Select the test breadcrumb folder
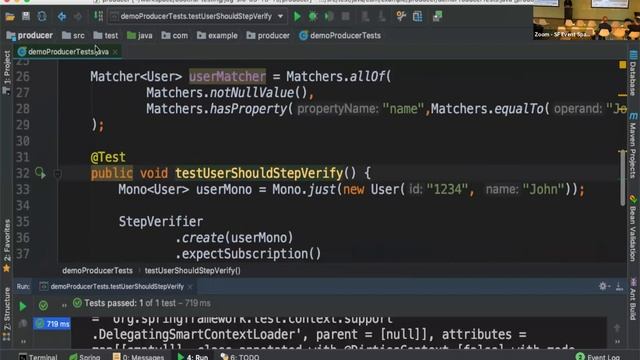 pos(106,36)
